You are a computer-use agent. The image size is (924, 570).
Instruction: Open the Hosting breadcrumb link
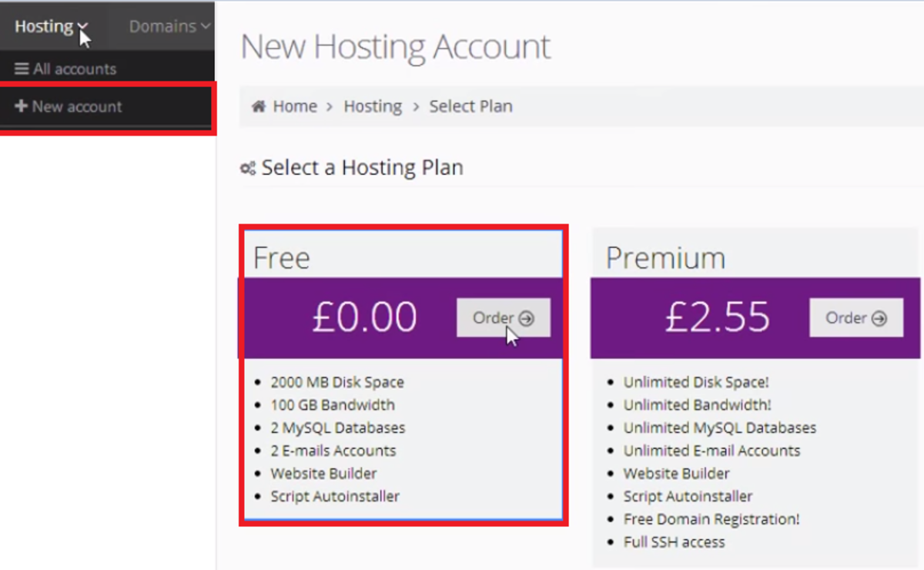373,106
